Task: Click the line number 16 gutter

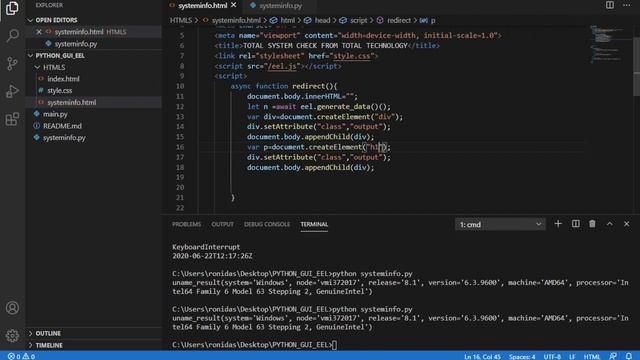Action: (x=180, y=147)
